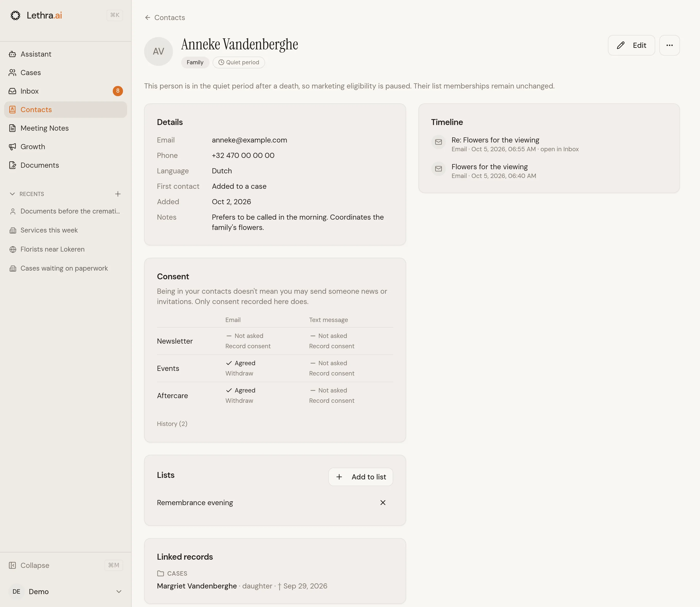Withdraw Aftercare email consent
Image resolution: width=700 pixels, height=607 pixels.
pos(239,401)
